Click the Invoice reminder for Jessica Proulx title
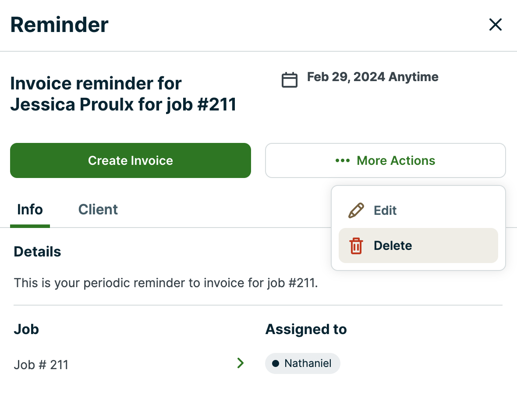The image size is (517, 420). (x=123, y=94)
